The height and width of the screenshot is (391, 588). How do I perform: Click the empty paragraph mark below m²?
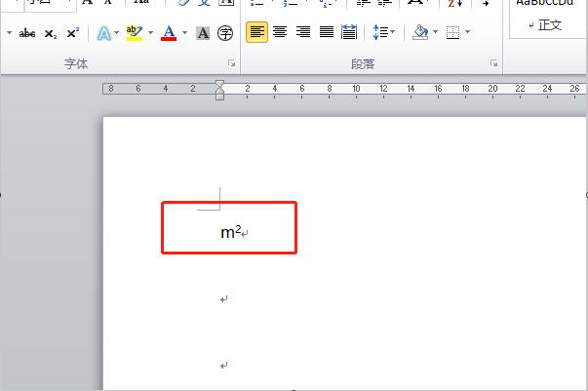[224, 299]
